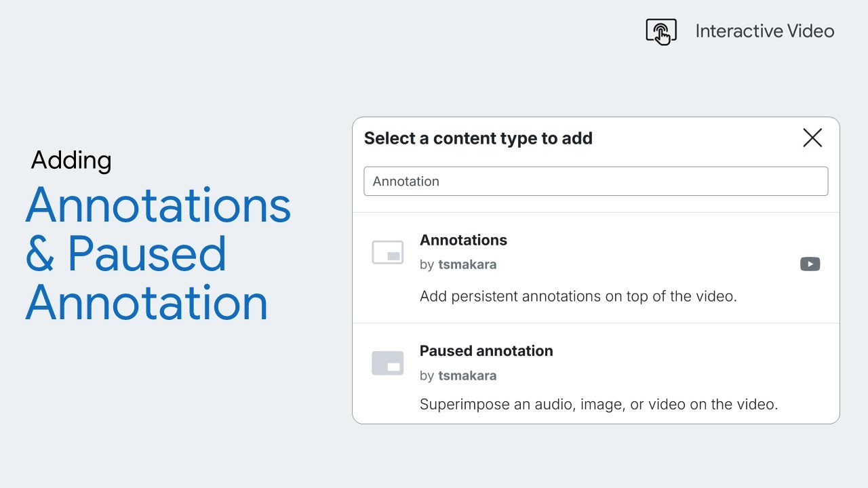Click the "Interactive Video" brand text

[764, 31]
